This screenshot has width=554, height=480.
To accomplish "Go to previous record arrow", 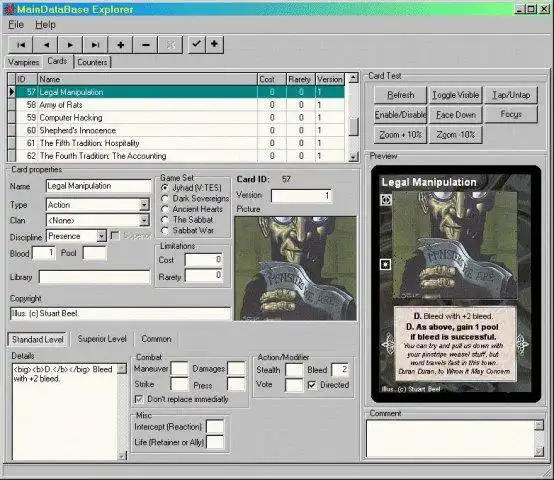I will tap(46, 45).
